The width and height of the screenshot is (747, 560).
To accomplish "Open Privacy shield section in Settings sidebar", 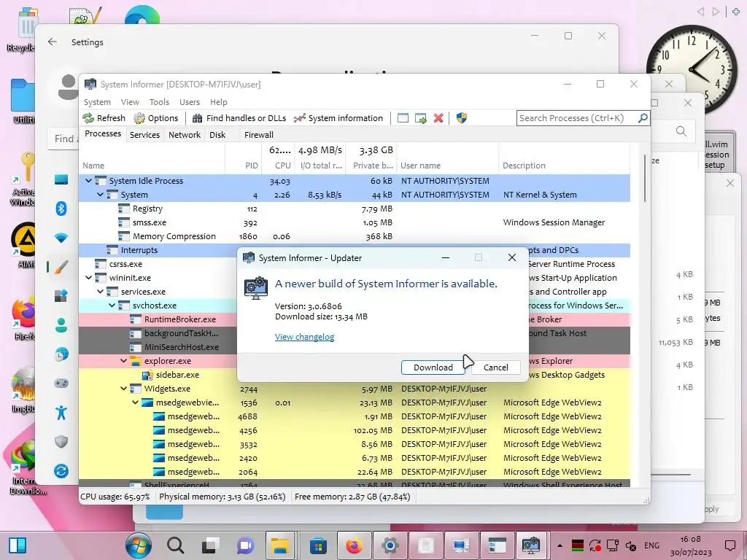I will [61, 441].
